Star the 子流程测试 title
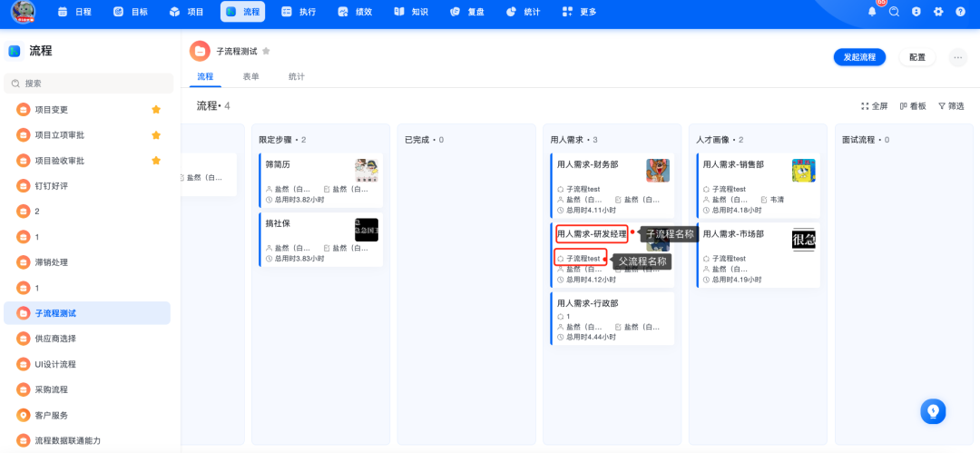 (x=266, y=52)
